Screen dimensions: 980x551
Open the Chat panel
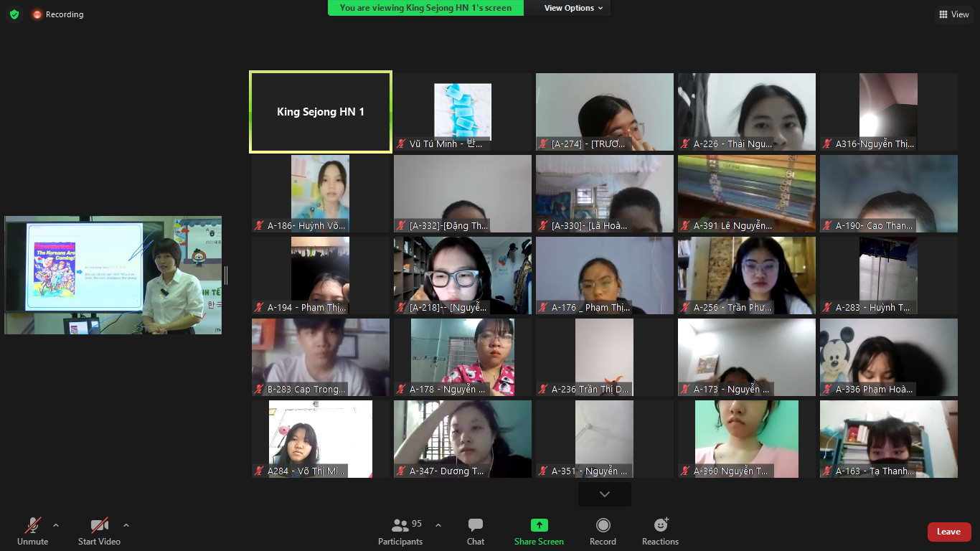(475, 531)
